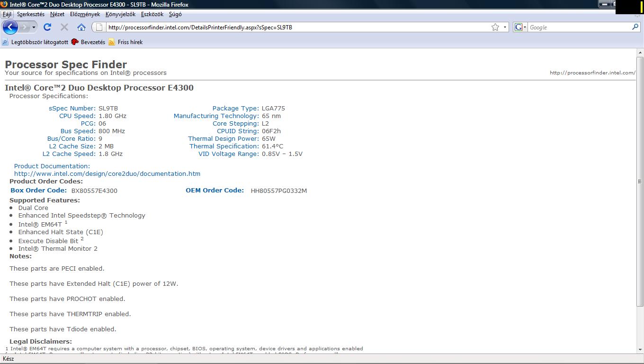The height and width of the screenshot is (364, 644).
Task: Click the Product Documentation label
Action: click(x=52, y=166)
